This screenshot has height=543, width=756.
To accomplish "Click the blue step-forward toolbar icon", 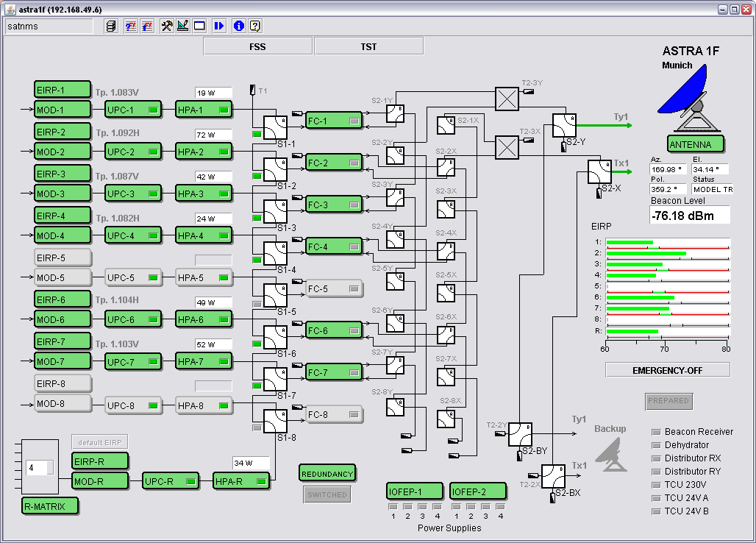I will coord(219,26).
